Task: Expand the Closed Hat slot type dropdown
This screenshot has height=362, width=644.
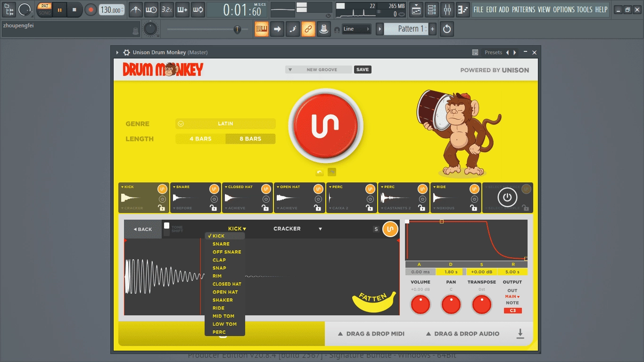Action: coord(240,187)
